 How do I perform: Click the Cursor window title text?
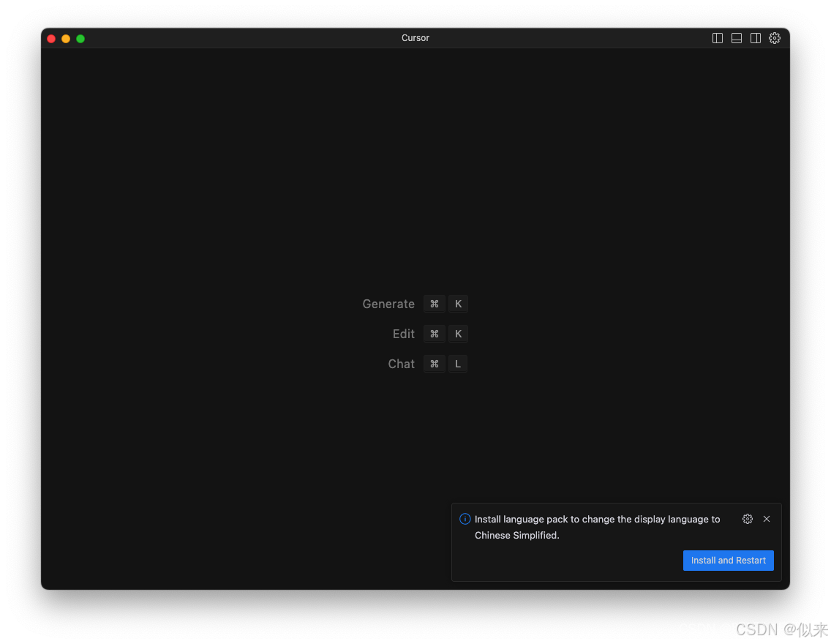pyautogui.click(x=415, y=38)
